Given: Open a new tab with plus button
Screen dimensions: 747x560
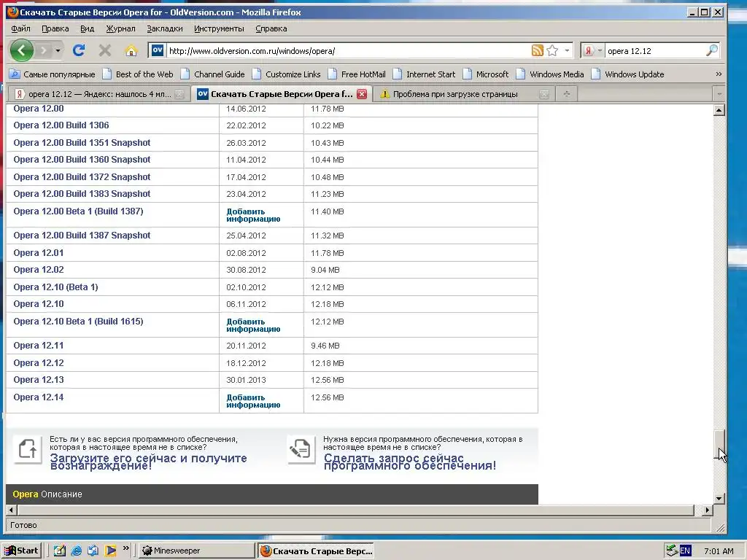Looking at the screenshot, I should (x=566, y=94).
